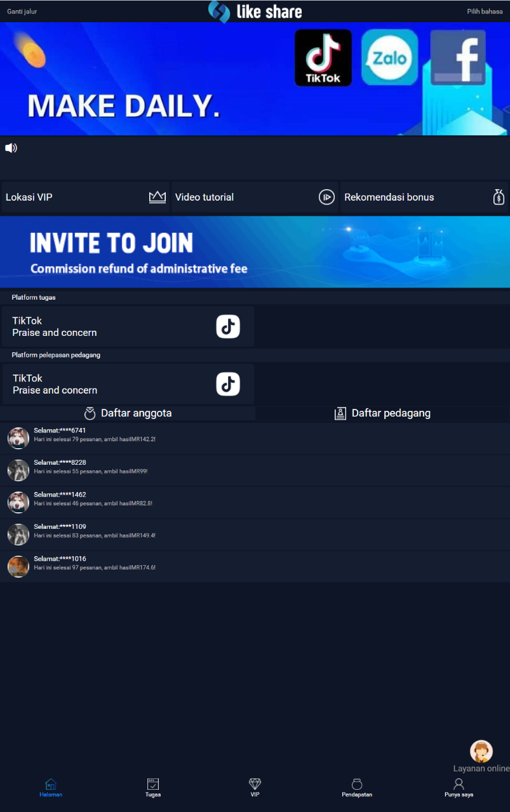Select the Halaman home tab
Screen dimensions: 510x812
[x=51, y=788]
